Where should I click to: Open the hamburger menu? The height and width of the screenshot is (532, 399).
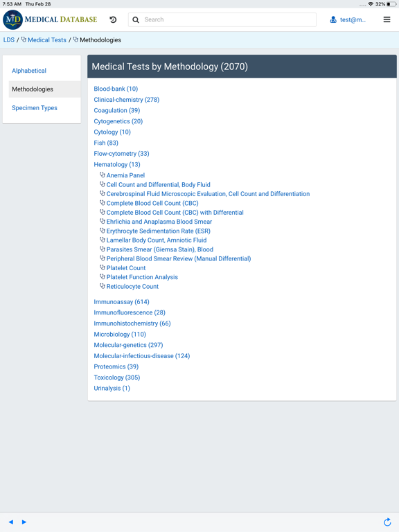click(387, 19)
